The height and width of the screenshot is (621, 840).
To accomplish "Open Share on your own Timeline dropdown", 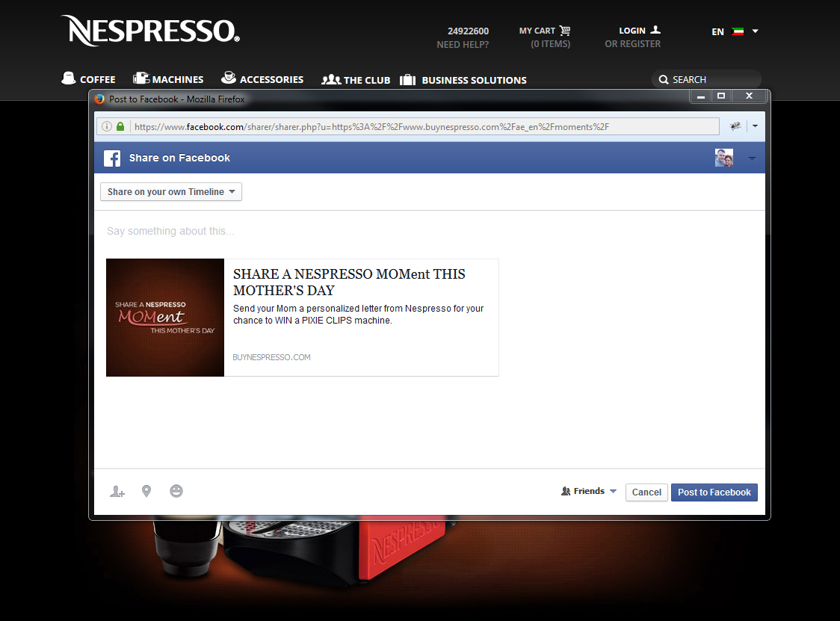I will point(171,192).
